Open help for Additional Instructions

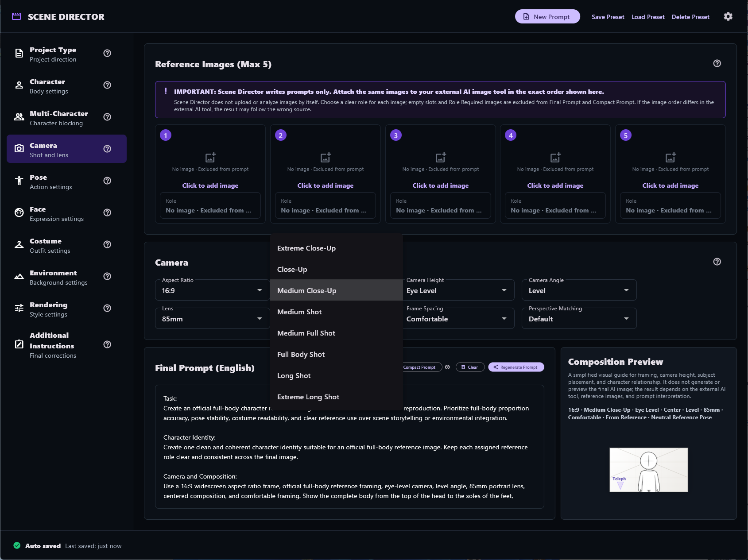pyautogui.click(x=107, y=344)
